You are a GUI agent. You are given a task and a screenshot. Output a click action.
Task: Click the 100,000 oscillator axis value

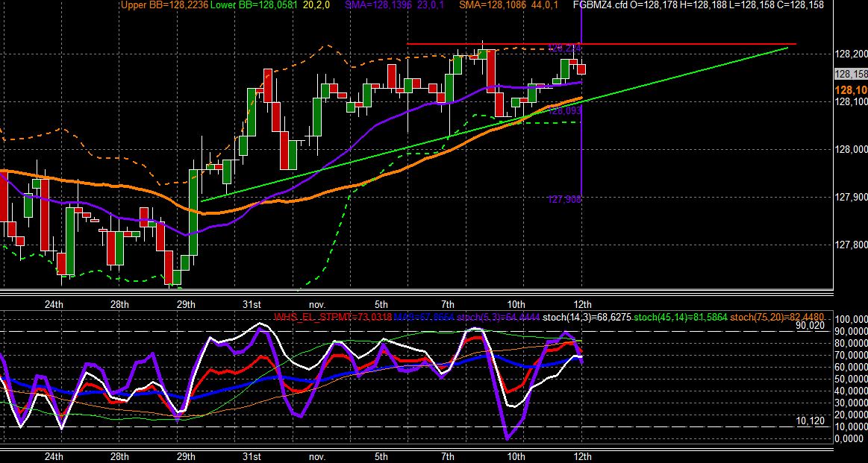(x=851, y=320)
